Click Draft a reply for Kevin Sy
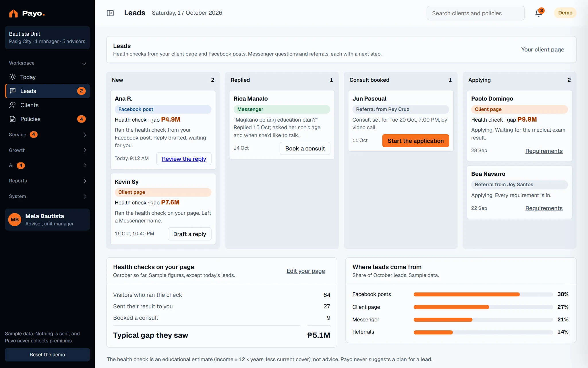The height and width of the screenshot is (368, 588). coord(189,234)
